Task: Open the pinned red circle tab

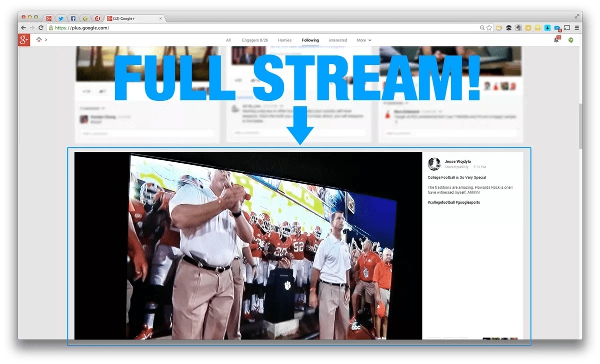Action: [98, 18]
